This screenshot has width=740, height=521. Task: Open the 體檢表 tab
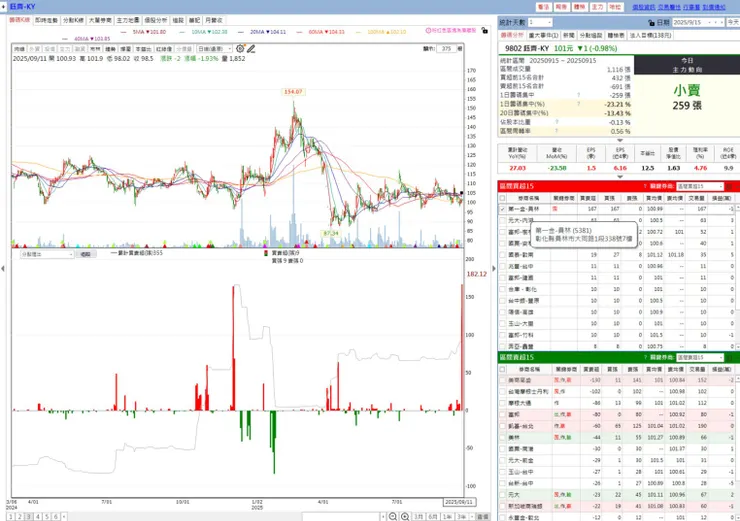click(x=615, y=35)
